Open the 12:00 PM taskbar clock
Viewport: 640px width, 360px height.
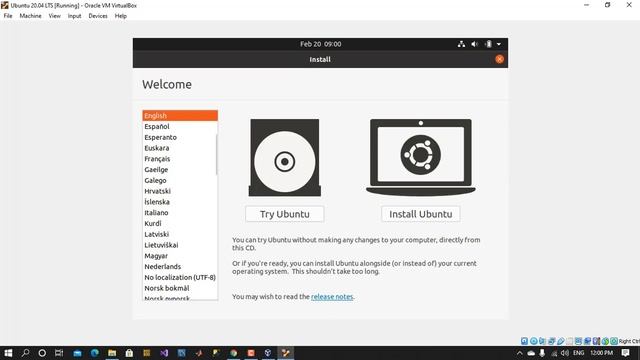click(602, 353)
